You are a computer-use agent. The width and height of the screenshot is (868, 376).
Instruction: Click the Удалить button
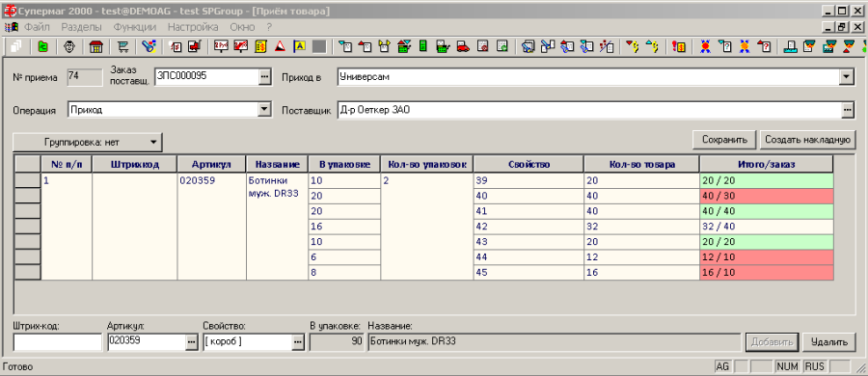pos(828,342)
